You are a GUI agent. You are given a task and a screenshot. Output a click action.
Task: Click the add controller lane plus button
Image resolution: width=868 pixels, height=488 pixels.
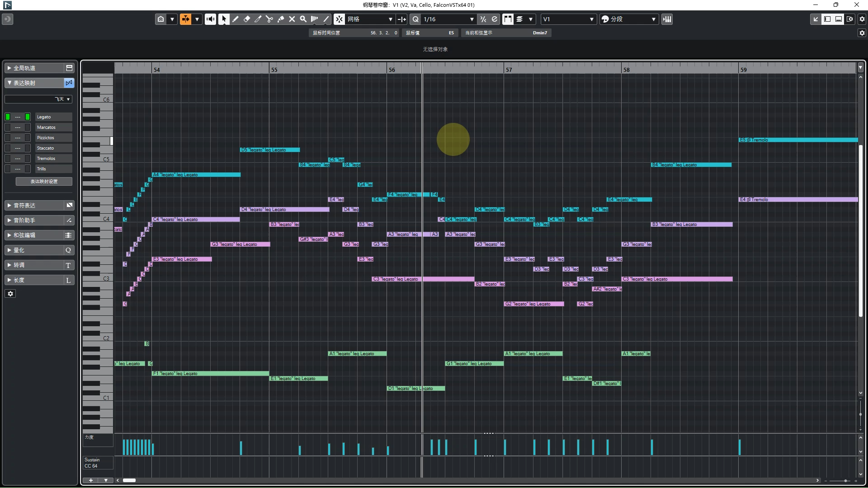pyautogui.click(x=91, y=480)
